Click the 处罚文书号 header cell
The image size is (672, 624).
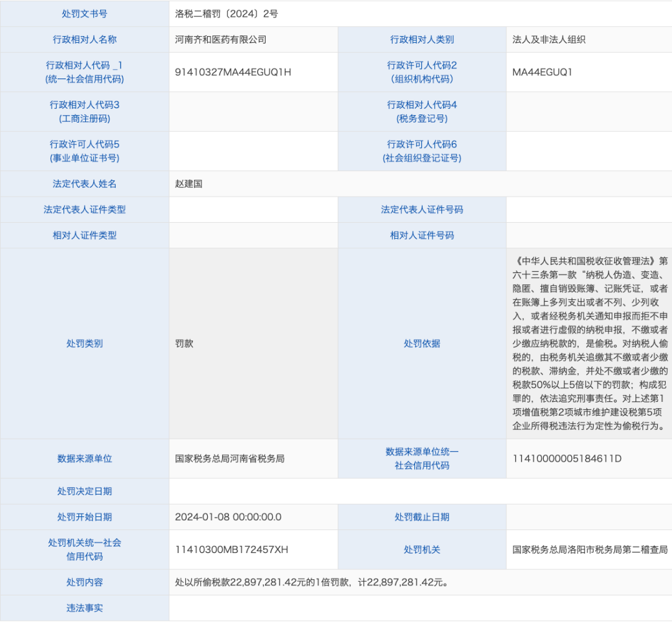tap(84, 14)
